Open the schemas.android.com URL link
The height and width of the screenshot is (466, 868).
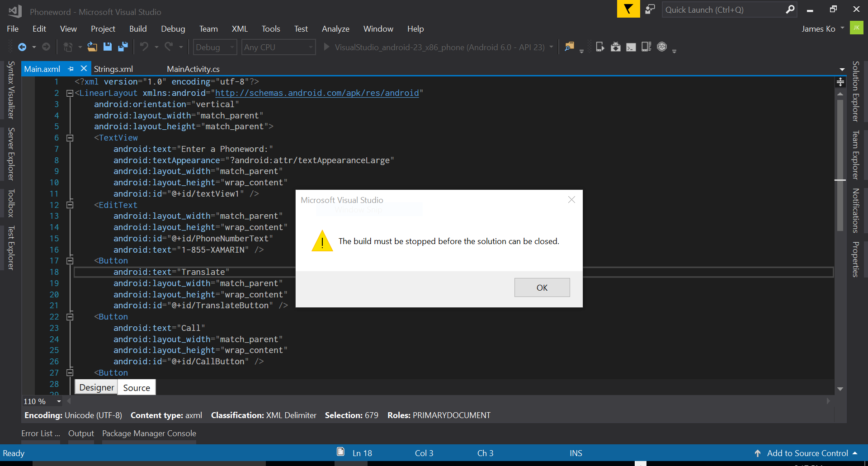(317, 93)
